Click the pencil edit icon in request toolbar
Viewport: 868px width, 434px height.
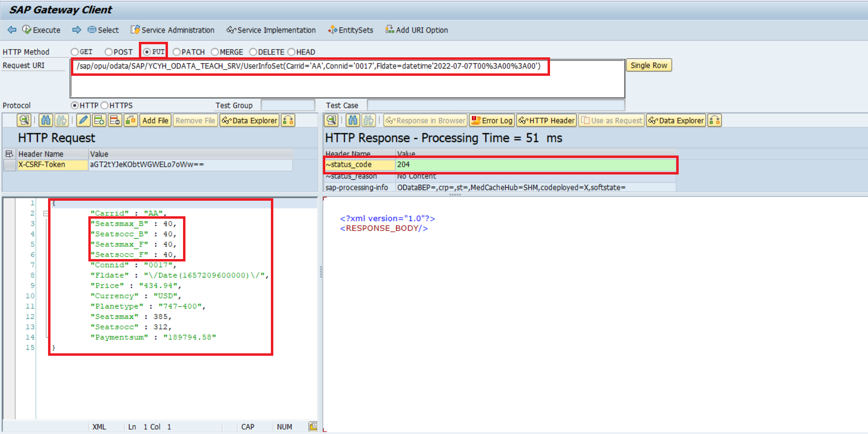83,121
